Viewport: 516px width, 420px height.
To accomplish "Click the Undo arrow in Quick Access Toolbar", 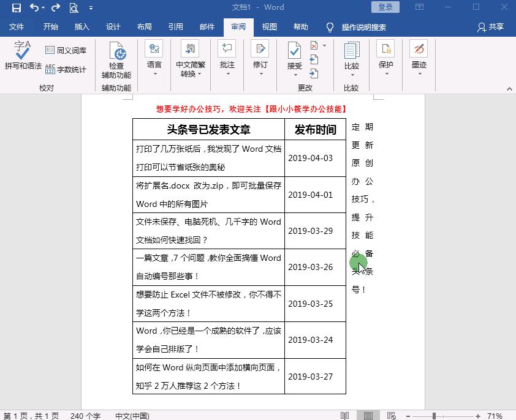I will tap(34, 7).
